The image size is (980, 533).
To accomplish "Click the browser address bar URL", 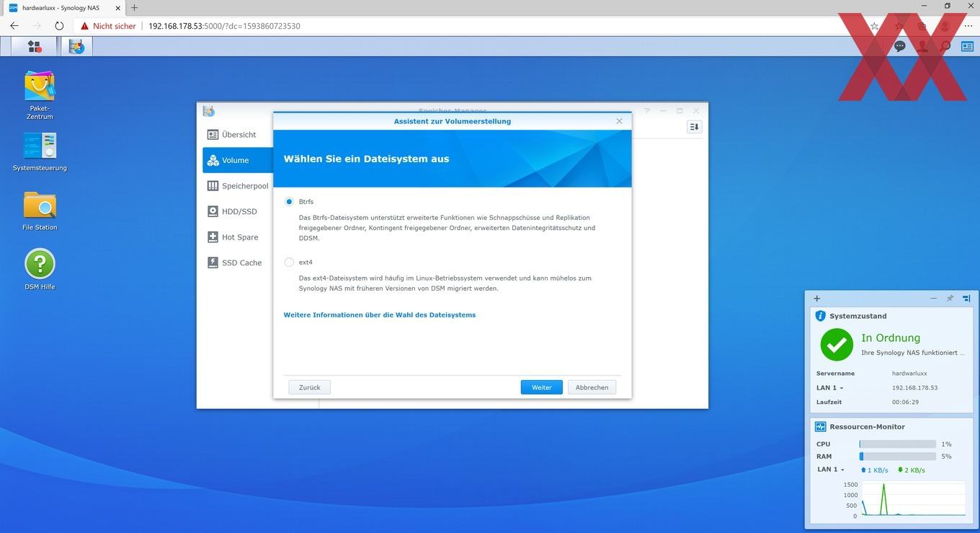I will (224, 26).
